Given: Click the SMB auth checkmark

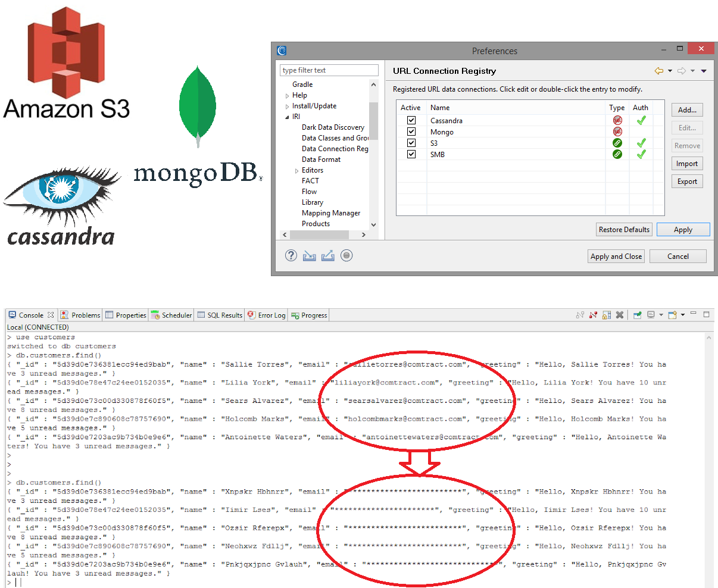Looking at the screenshot, I should (x=641, y=154).
